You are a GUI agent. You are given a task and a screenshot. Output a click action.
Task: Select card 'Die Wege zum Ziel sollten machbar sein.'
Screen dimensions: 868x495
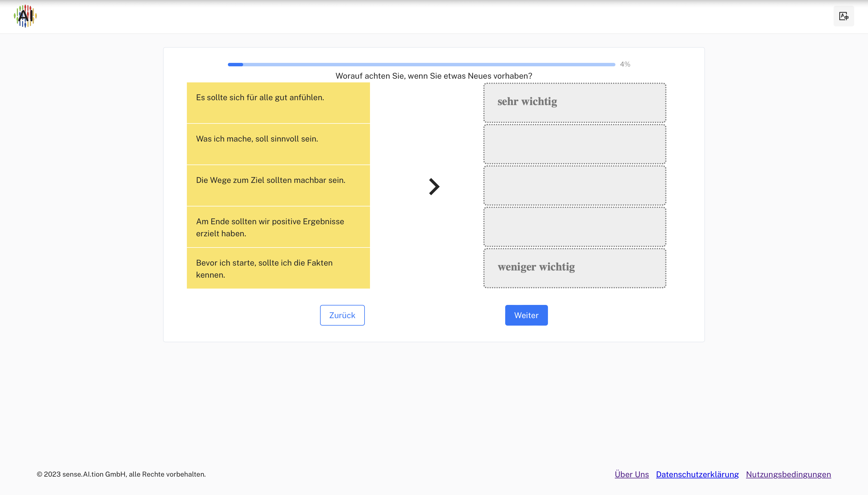[278, 185]
